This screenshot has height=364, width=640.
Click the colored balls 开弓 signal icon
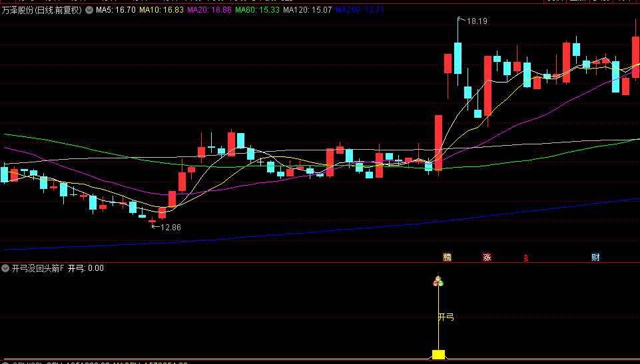[438, 281]
